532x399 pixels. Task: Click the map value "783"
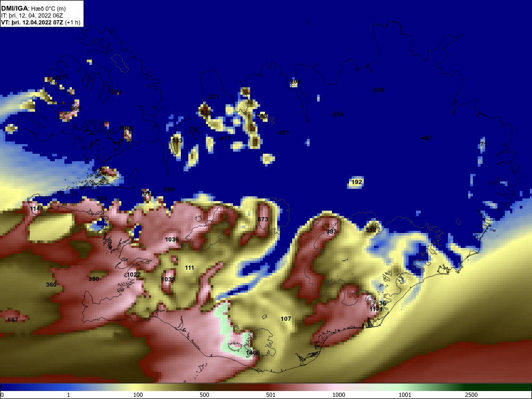(262, 115)
